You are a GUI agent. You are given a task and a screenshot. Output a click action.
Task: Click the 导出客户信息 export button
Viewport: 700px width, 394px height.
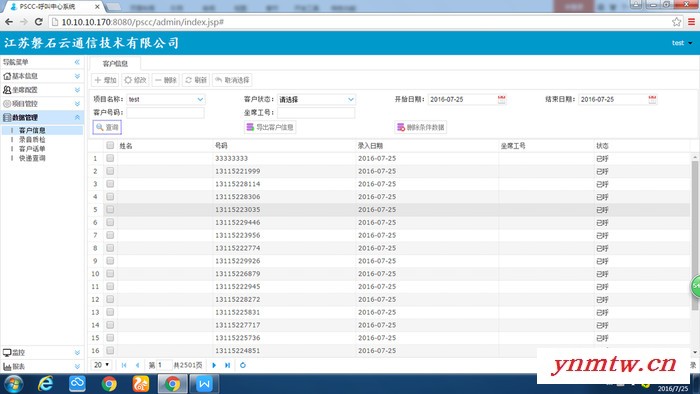270,127
